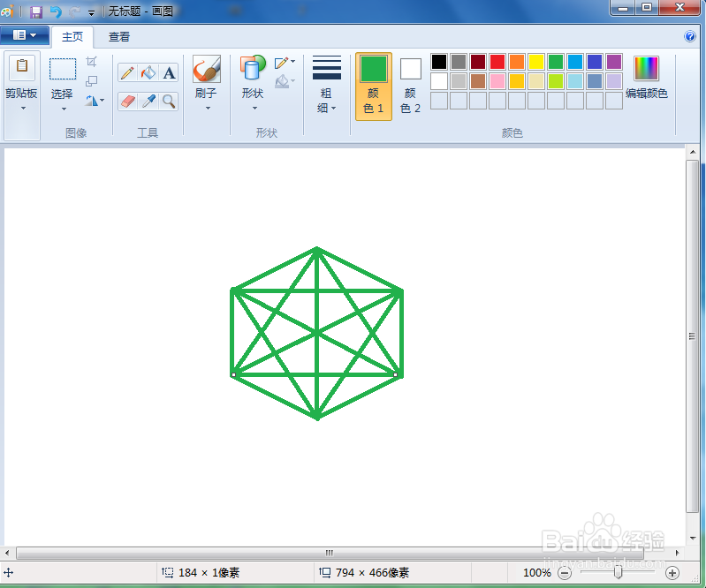Expand the line thickness dropdown arrow

pyautogui.click(x=333, y=108)
